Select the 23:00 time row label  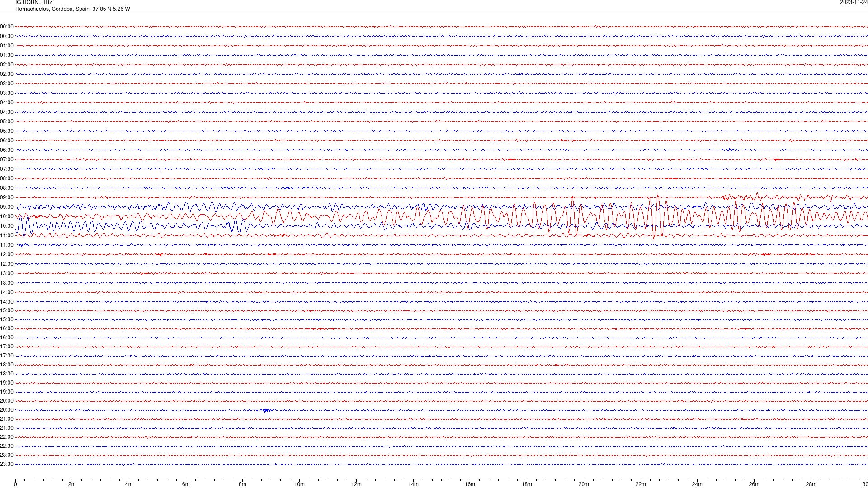7,455
